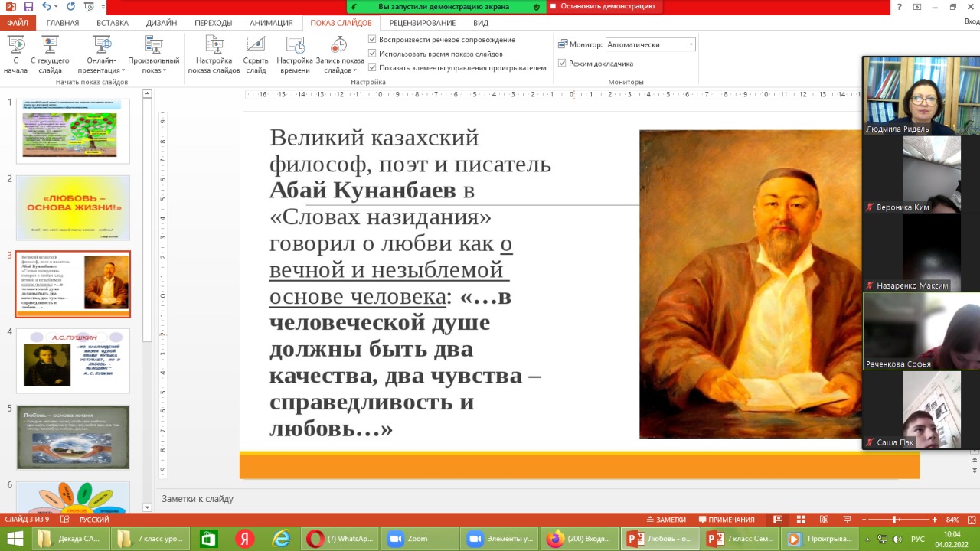Click the Notes button in status bar
980x551 pixels.
pos(665,520)
